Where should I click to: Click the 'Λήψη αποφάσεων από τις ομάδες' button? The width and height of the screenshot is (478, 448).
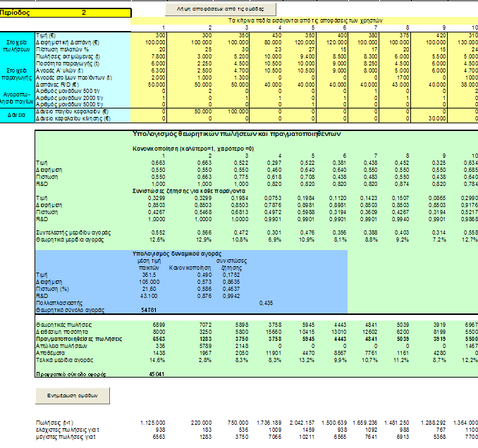[x=221, y=9]
